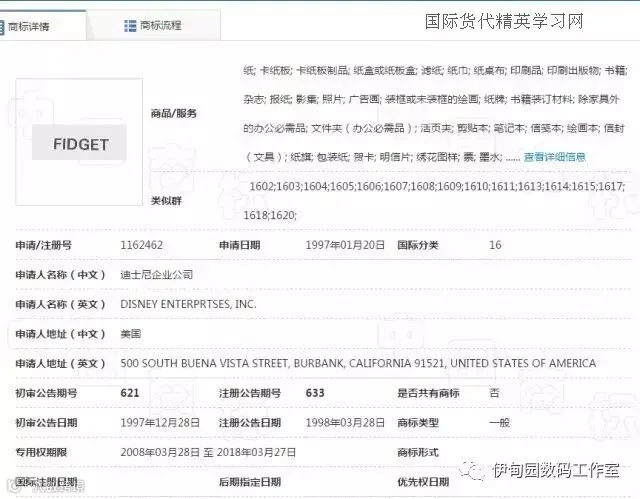Select the similar group codes starting 1602

pyautogui.click(x=437, y=186)
